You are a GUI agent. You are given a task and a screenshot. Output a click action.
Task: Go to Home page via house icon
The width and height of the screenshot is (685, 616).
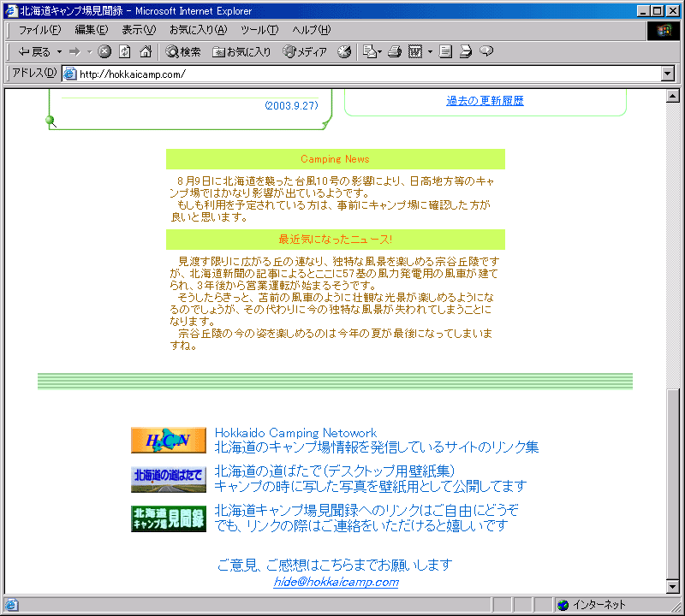[x=146, y=51]
